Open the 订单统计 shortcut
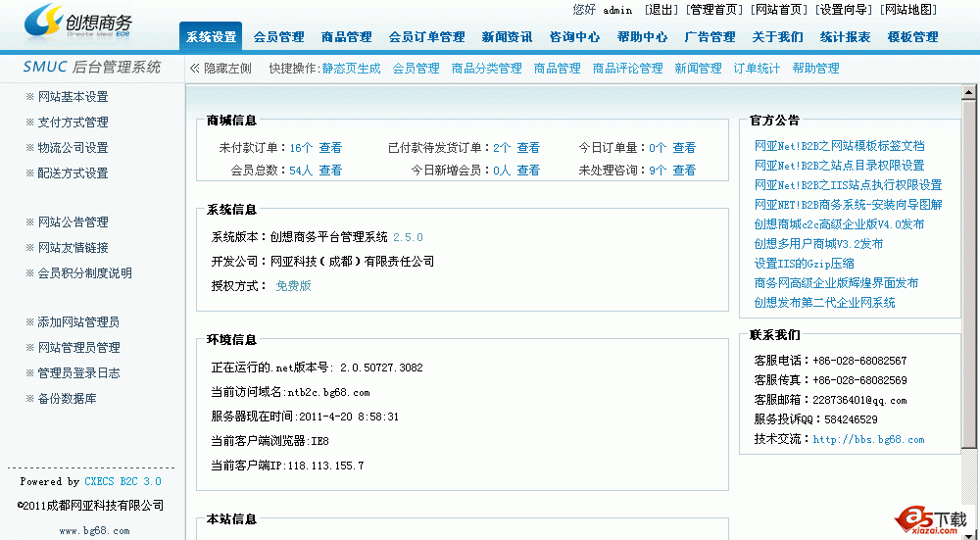Image resolution: width=980 pixels, height=540 pixels. pyautogui.click(x=757, y=69)
